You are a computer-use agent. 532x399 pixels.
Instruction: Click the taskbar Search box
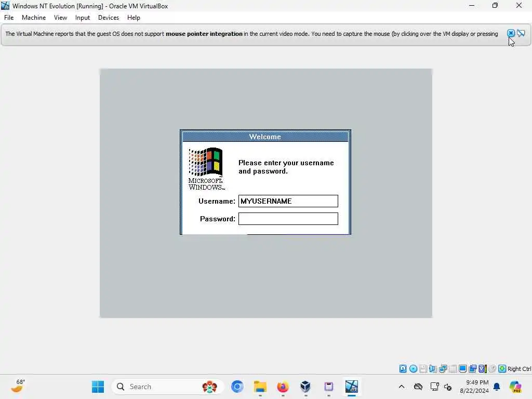tap(168, 387)
